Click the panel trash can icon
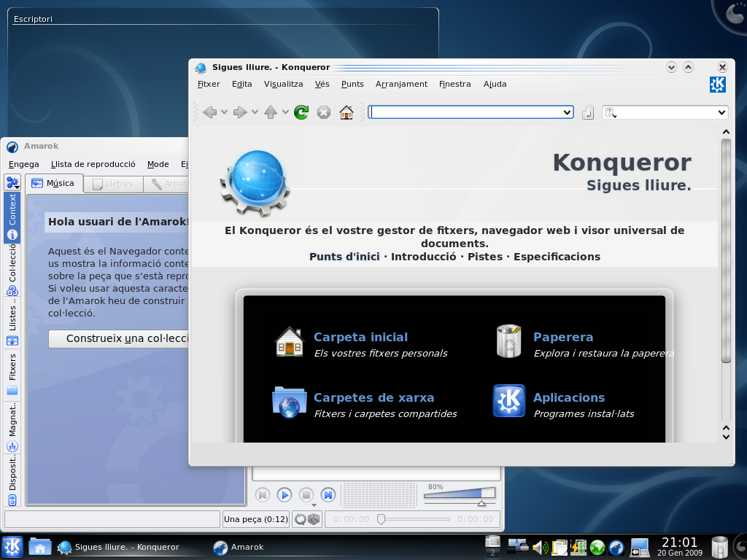The width and height of the screenshot is (747, 560). pyautogui.click(x=719, y=547)
